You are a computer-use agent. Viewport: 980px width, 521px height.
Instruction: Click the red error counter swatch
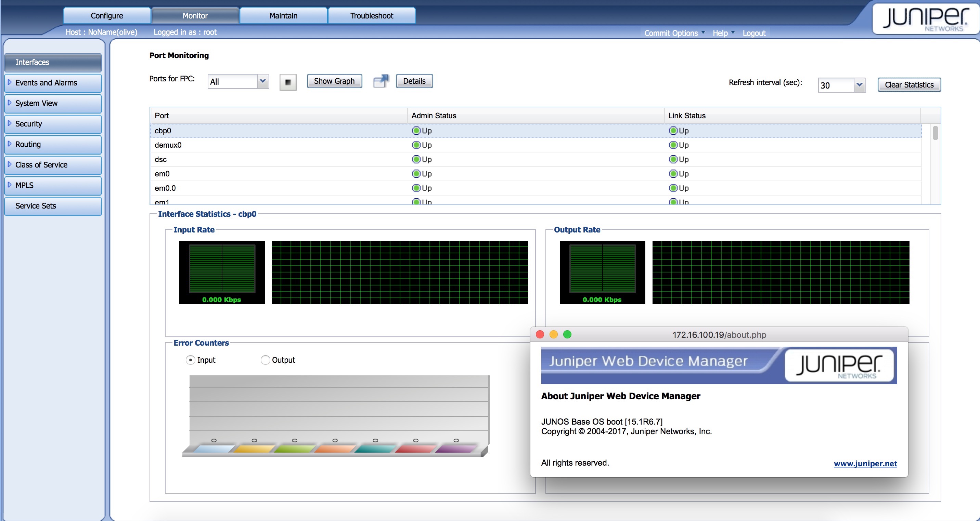click(415, 449)
